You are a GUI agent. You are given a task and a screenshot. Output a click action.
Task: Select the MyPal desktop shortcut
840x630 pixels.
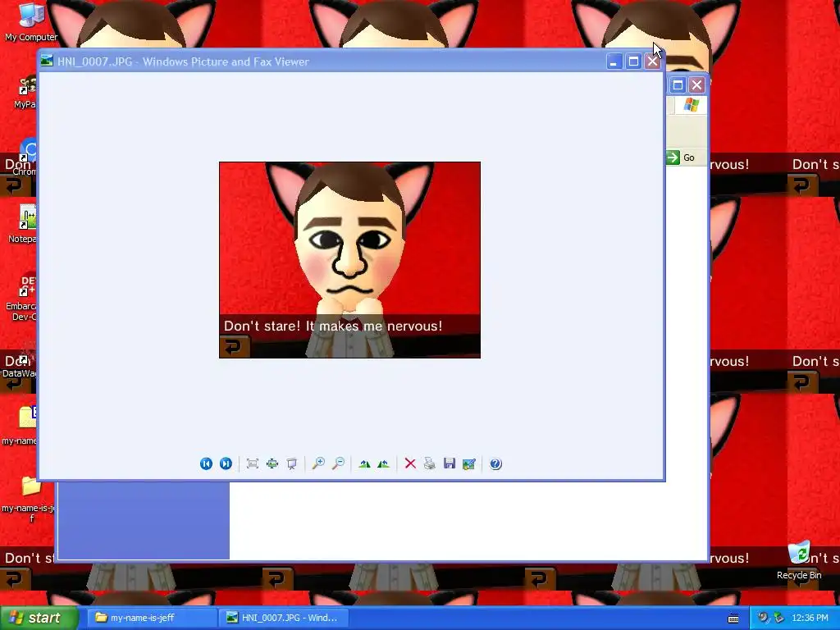point(25,92)
